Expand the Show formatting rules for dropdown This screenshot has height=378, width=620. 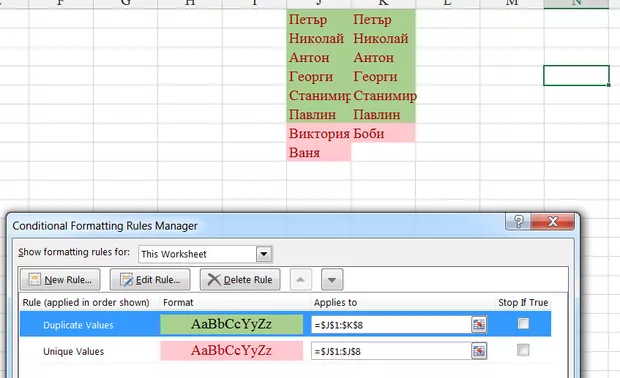[x=264, y=254]
